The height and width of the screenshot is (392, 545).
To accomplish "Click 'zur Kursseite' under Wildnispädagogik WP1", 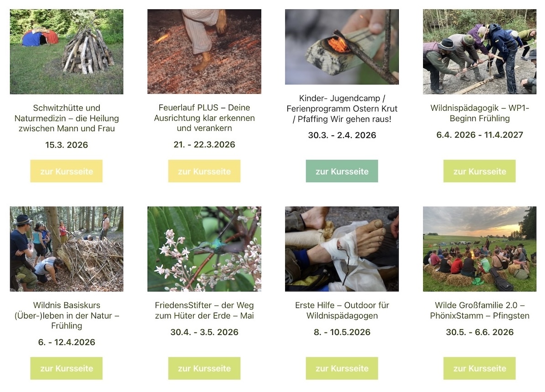I will 479,171.
